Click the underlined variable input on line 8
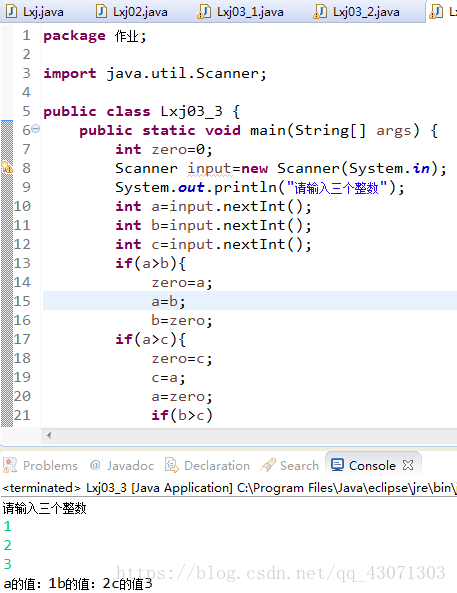This screenshot has width=457, height=593. point(210,169)
